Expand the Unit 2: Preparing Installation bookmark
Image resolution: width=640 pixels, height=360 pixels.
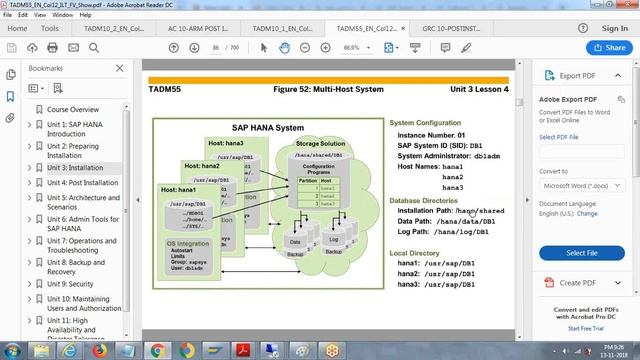click(29, 146)
